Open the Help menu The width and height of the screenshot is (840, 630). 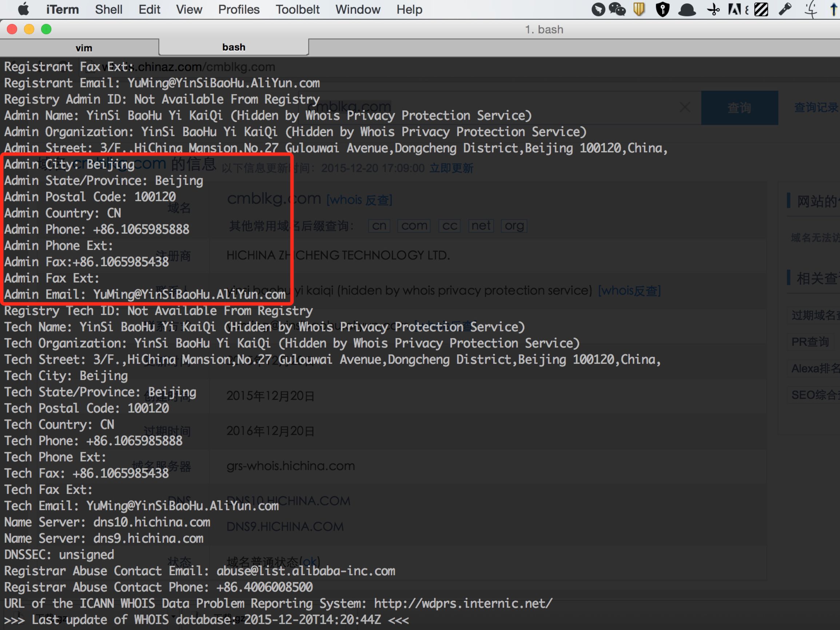(409, 9)
